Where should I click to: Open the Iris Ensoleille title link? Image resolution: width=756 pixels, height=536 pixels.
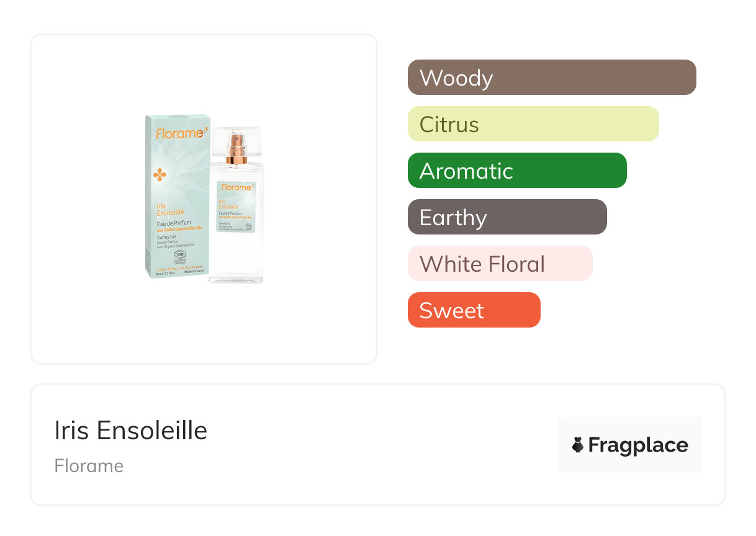pyautogui.click(x=131, y=431)
